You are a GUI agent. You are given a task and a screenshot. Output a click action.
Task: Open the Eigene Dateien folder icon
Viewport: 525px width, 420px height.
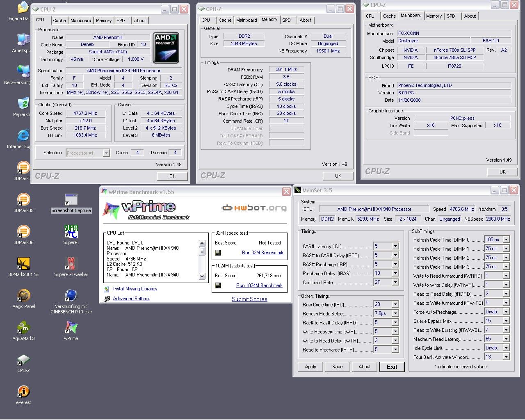(x=23, y=8)
